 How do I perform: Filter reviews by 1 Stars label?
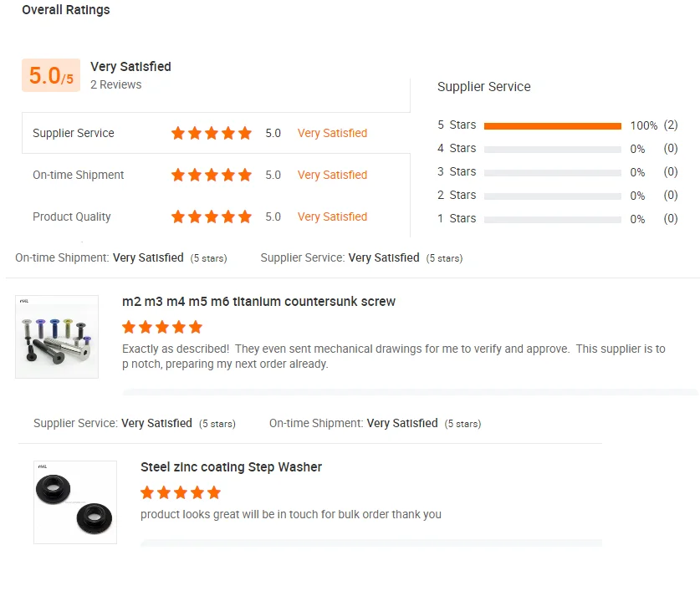456,218
